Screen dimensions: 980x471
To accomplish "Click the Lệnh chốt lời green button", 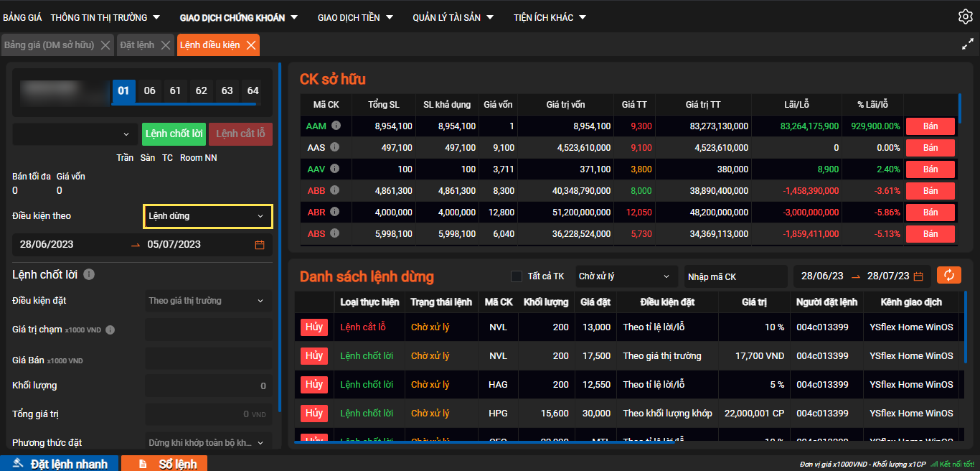I will [174, 134].
